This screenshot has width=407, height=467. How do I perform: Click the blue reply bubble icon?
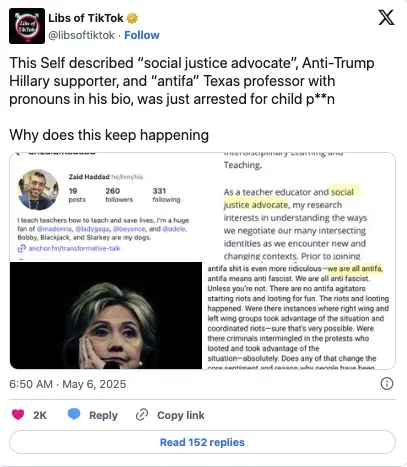[x=74, y=414]
